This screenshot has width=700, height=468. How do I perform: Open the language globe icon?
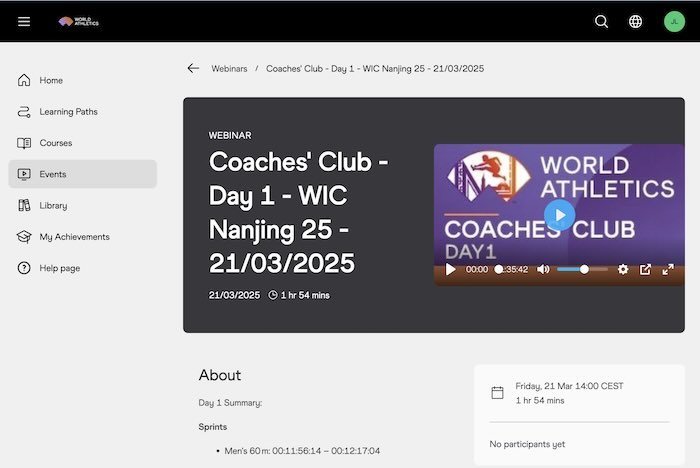(x=635, y=21)
